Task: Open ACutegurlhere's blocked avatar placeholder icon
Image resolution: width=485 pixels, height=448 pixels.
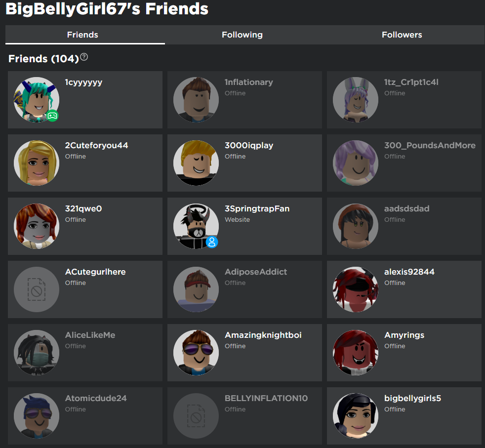Action: (37, 289)
